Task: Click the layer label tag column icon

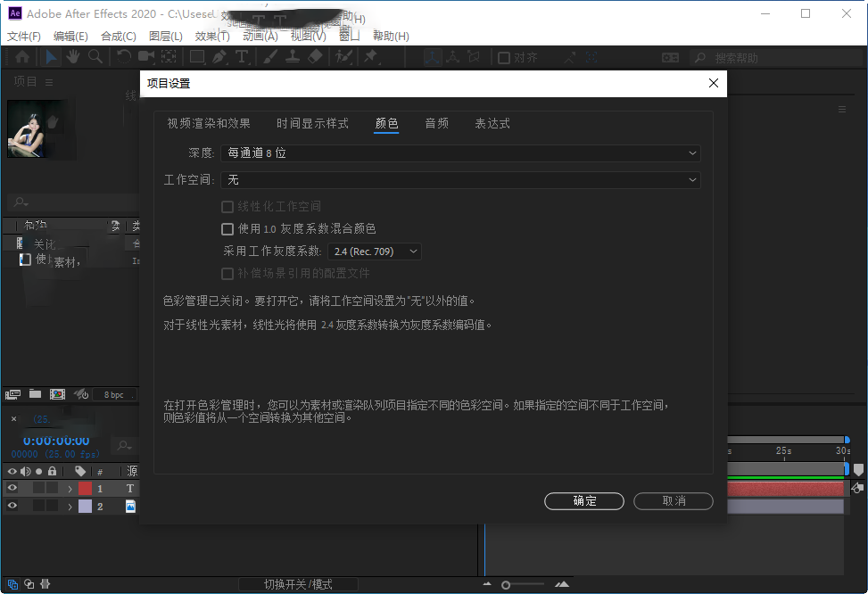Action: 80,471
